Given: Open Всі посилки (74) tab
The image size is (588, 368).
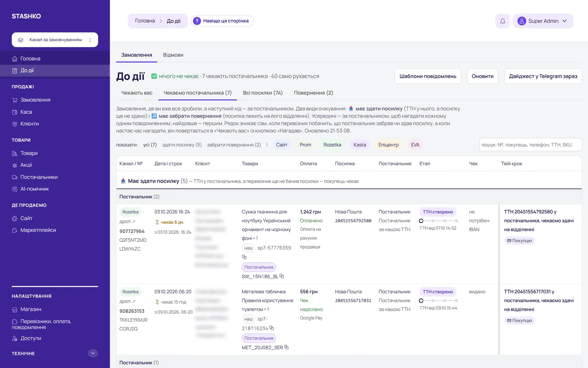Looking at the screenshot, I should (x=263, y=93).
